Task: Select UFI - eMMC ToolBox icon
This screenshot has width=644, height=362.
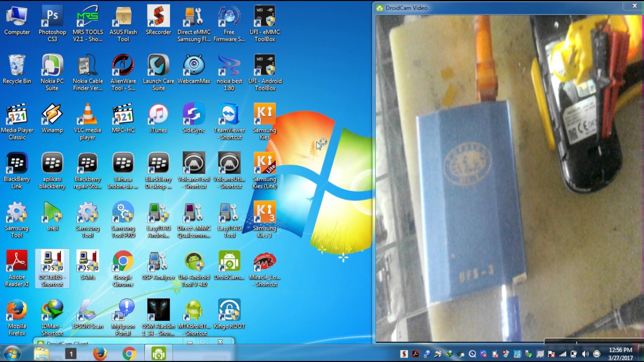Action: pyautogui.click(x=265, y=24)
